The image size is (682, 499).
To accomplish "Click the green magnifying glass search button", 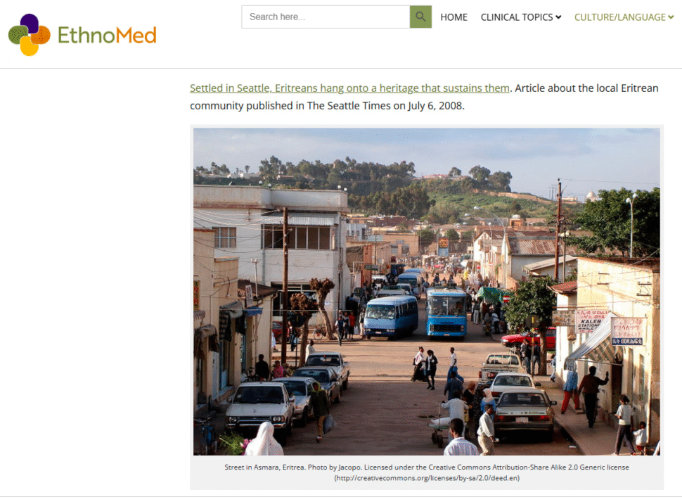I will click(421, 17).
